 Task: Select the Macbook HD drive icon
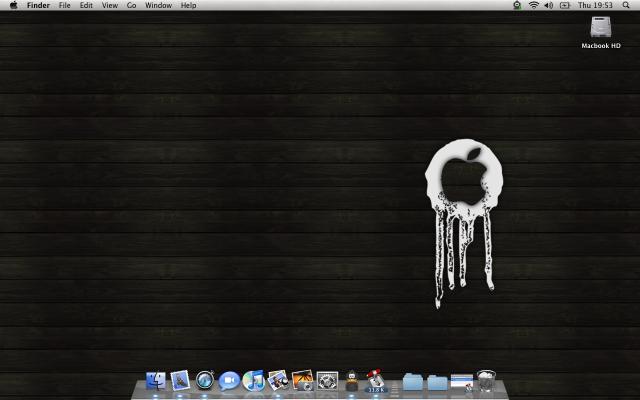click(601, 27)
